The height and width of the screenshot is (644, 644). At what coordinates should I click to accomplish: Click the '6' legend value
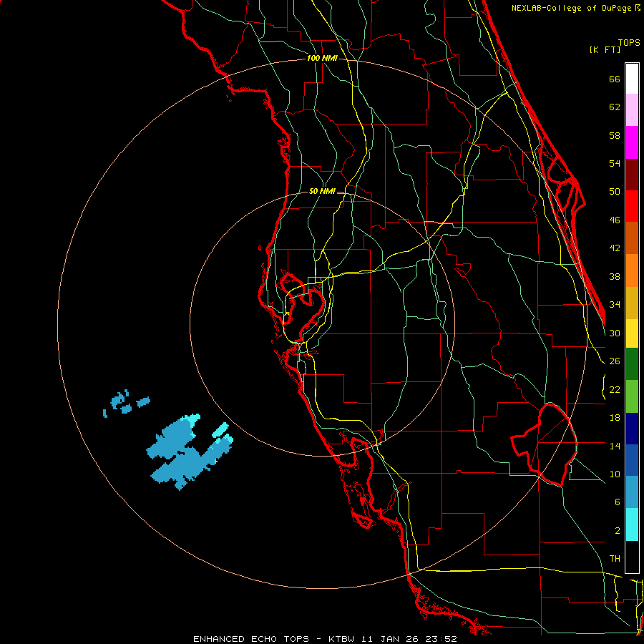(617, 502)
